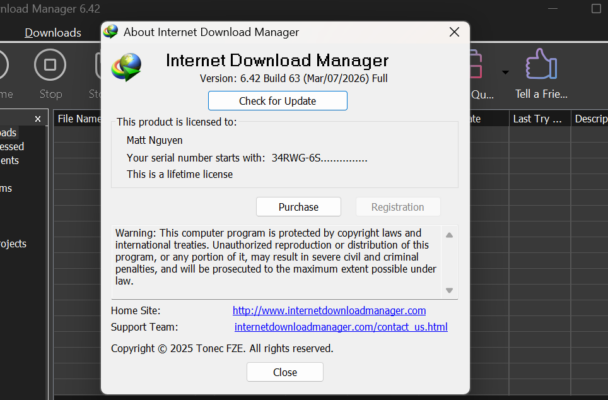Click the version 6.42 Build 63 text

pos(294,78)
